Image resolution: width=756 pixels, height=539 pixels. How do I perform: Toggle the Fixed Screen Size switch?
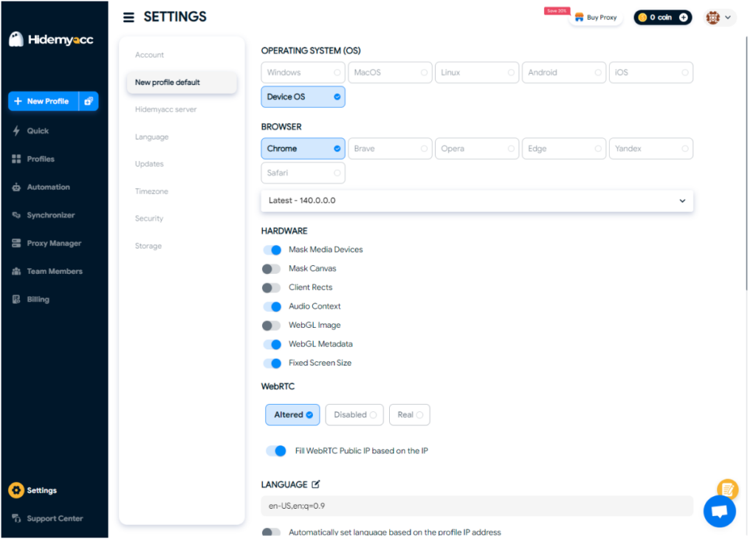tap(272, 363)
